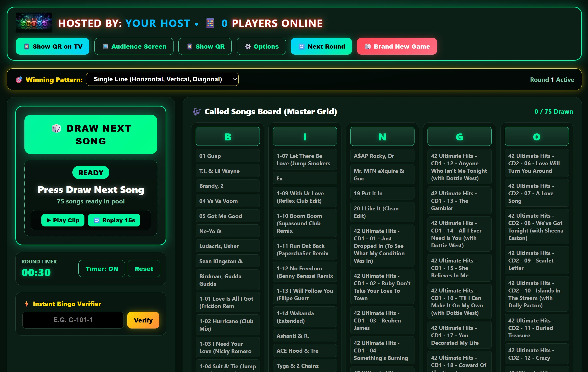Open the Winning Pattern dropdown
Screen dimensions: 588x372
(x=162, y=79)
